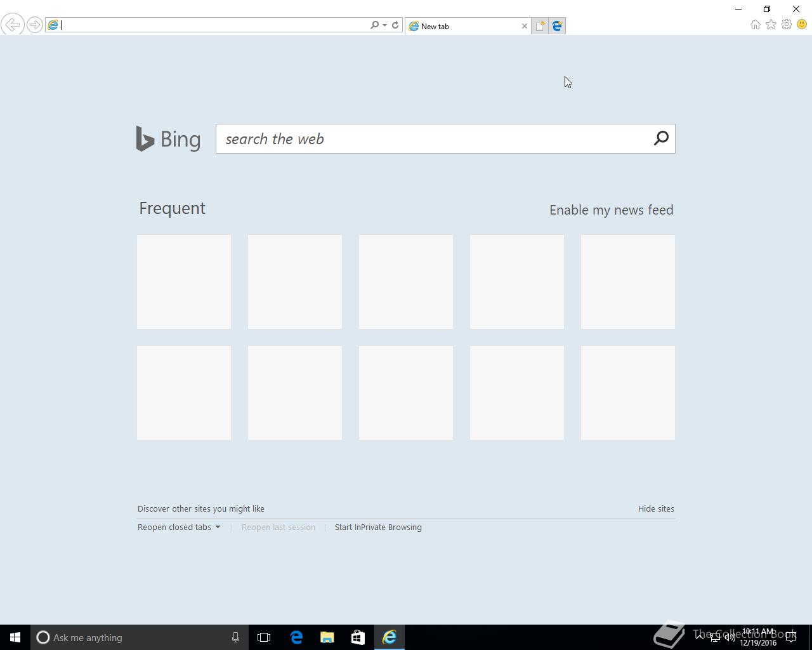Click the Cortana microphone icon
This screenshot has height=650, width=812.
point(235,637)
